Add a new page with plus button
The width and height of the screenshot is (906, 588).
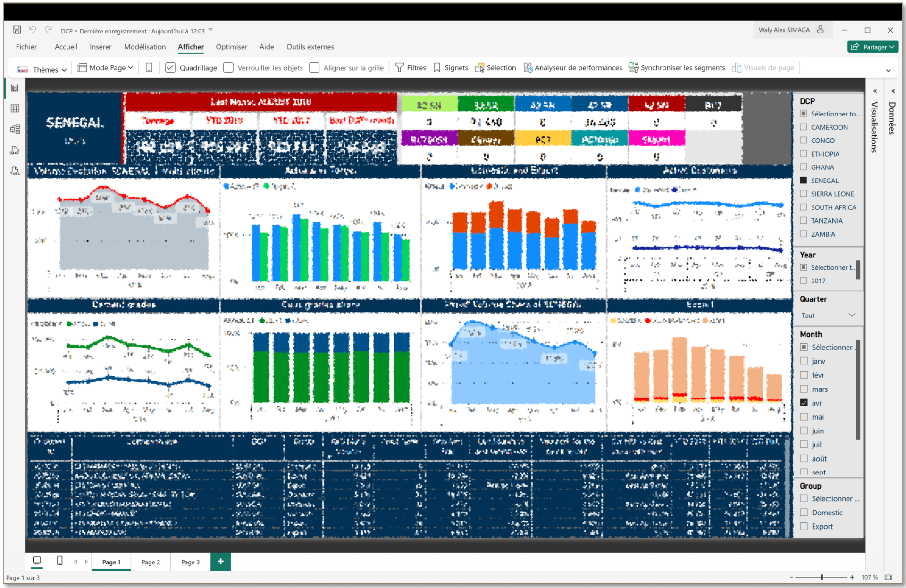point(220,561)
